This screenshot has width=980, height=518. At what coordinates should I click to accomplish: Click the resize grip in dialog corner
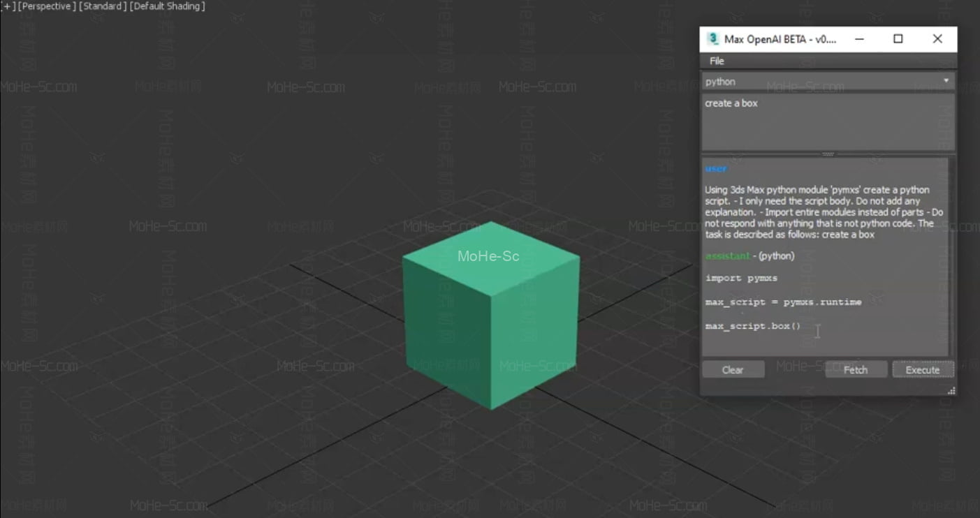[951, 391]
